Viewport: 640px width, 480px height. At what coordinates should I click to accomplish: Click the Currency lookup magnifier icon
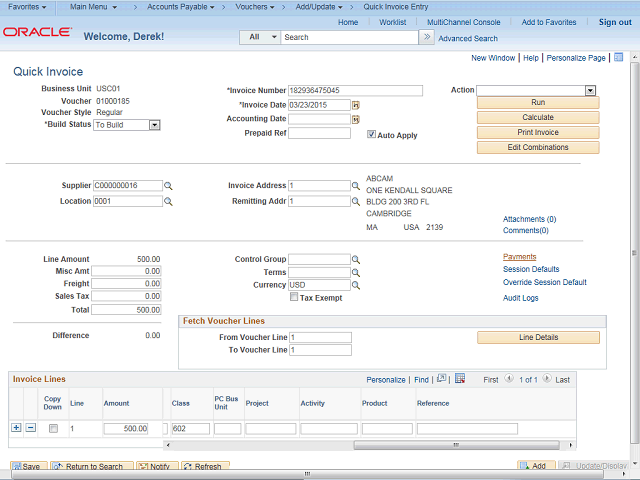coord(356,285)
